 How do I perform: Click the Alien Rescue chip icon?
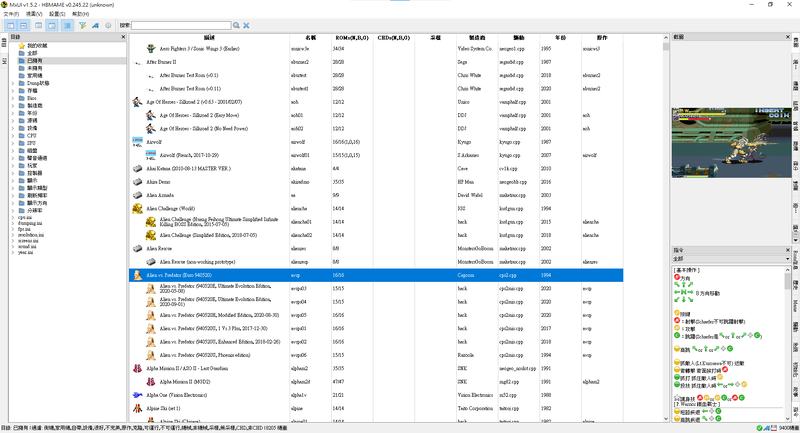137,248
